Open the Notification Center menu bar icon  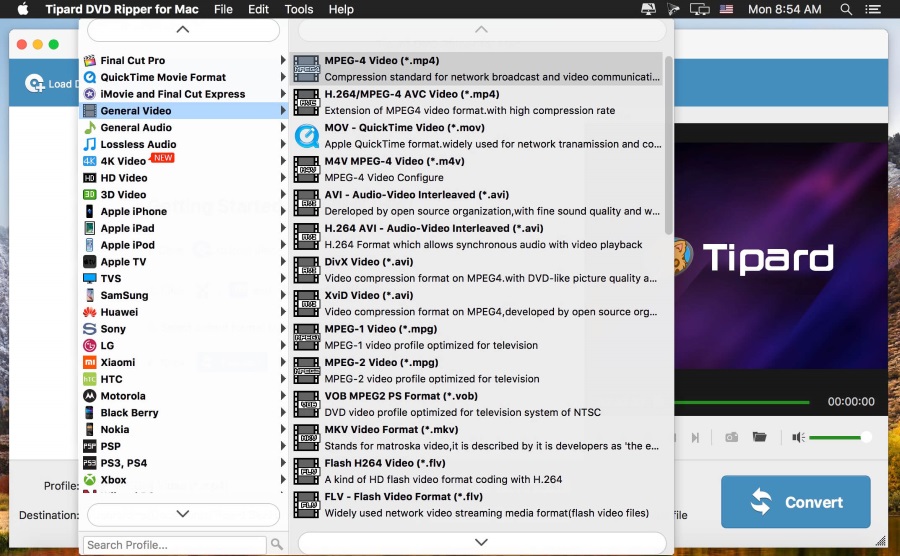pyautogui.click(x=873, y=9)
